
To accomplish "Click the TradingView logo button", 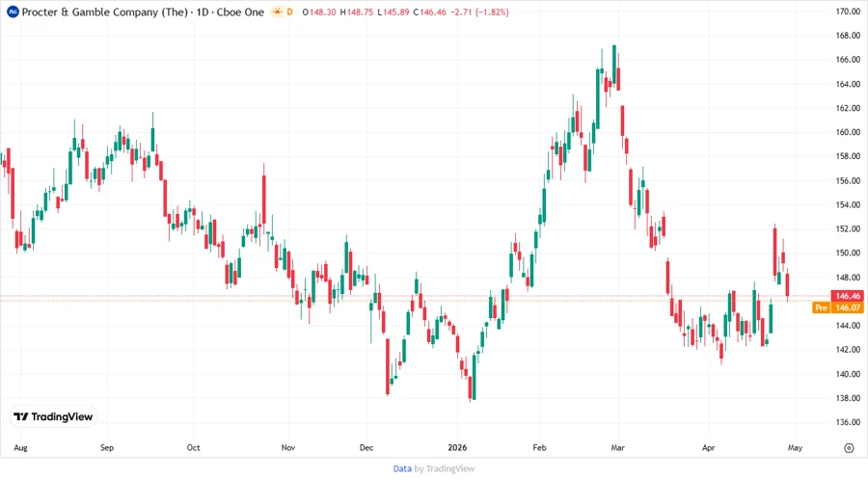I will [53, 417].
